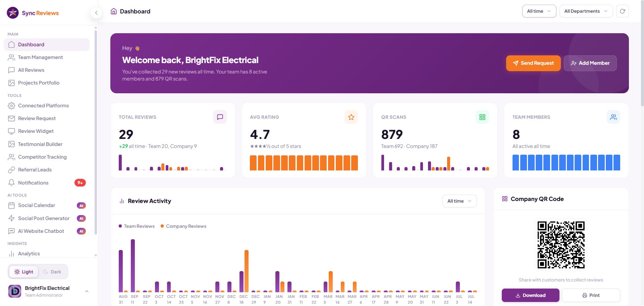This screenshot has width=644, height=306.
Task: Click the 9+ notifications badge
Action: pyautogui.click(x=80, y=183)
